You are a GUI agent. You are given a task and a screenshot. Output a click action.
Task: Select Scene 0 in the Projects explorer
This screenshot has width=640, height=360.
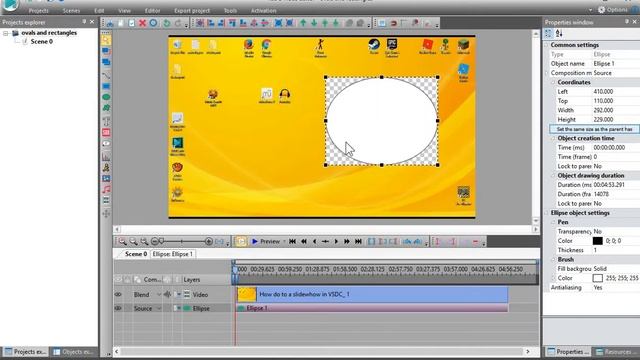(41, 42)
